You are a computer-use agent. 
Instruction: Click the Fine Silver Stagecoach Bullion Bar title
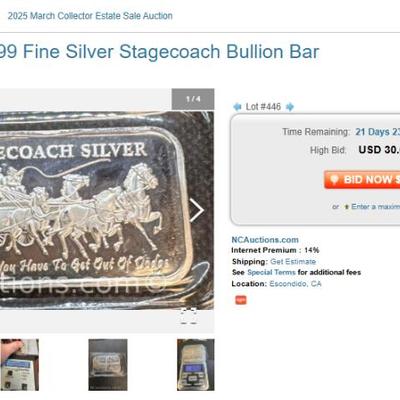coord(159,52)
